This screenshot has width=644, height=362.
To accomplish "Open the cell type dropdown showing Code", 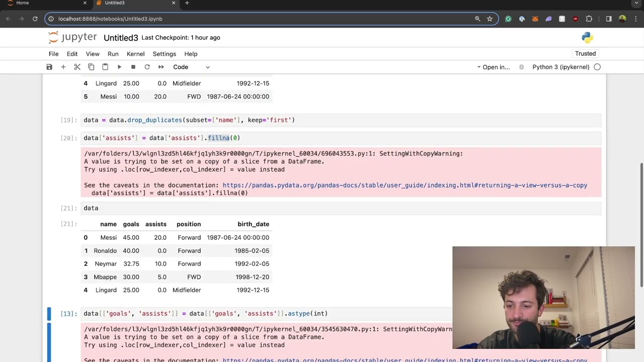I will [x=191, y=67].
